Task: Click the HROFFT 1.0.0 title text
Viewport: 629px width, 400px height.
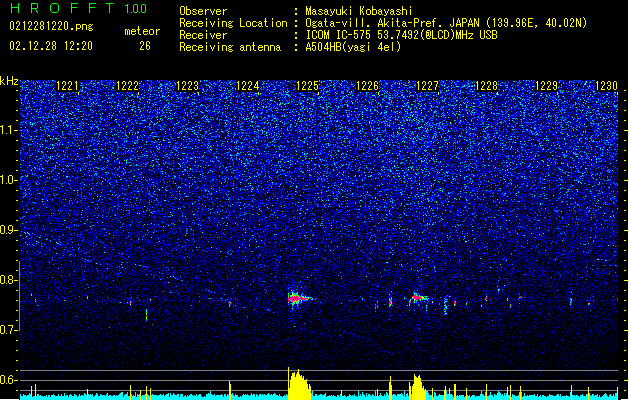Action: [78, 8]
